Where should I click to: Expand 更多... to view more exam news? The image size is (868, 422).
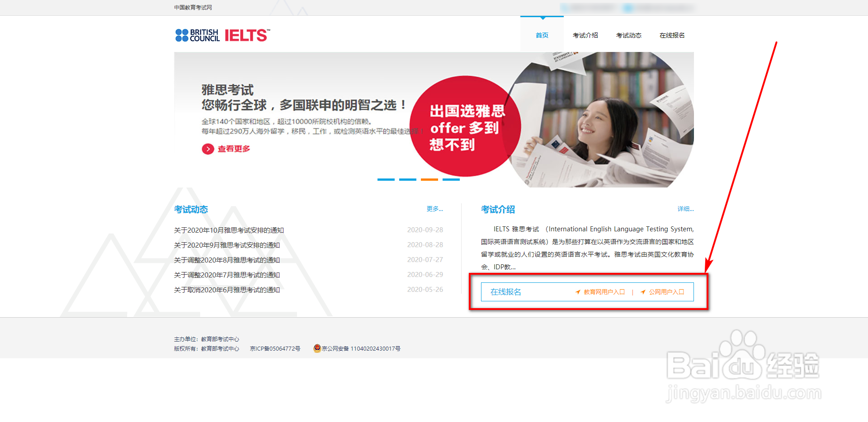click(434, 209)
